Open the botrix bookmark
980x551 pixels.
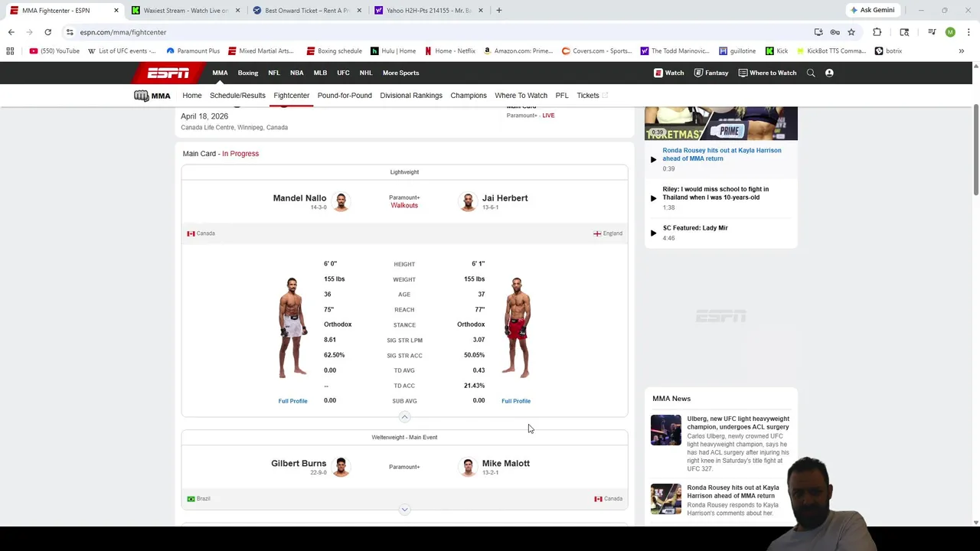click(888, 51)
